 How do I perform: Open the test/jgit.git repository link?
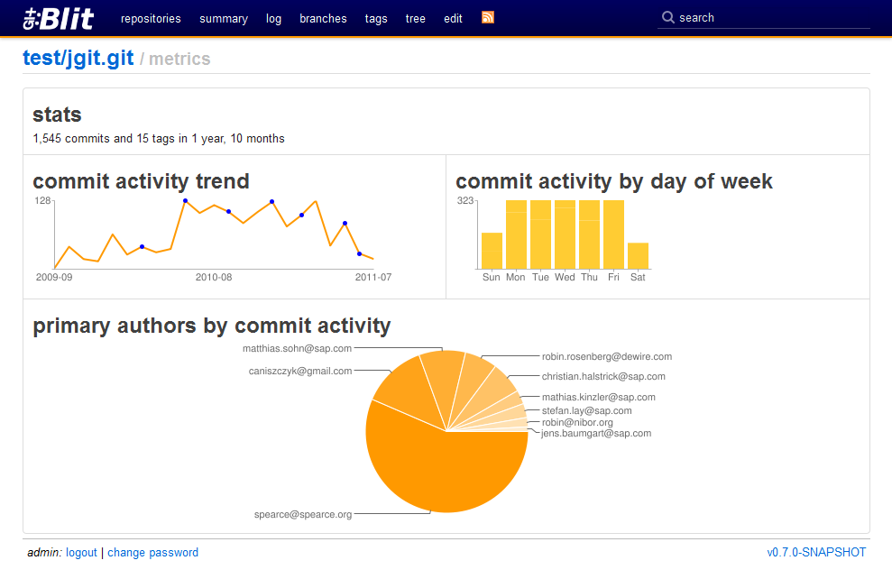78,59
